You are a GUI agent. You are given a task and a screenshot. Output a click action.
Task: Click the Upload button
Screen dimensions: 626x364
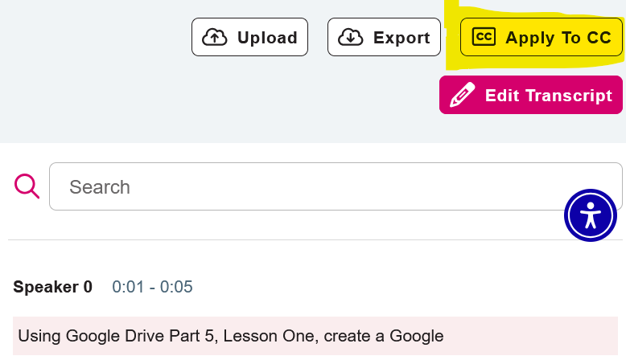(x=249, y=37)
